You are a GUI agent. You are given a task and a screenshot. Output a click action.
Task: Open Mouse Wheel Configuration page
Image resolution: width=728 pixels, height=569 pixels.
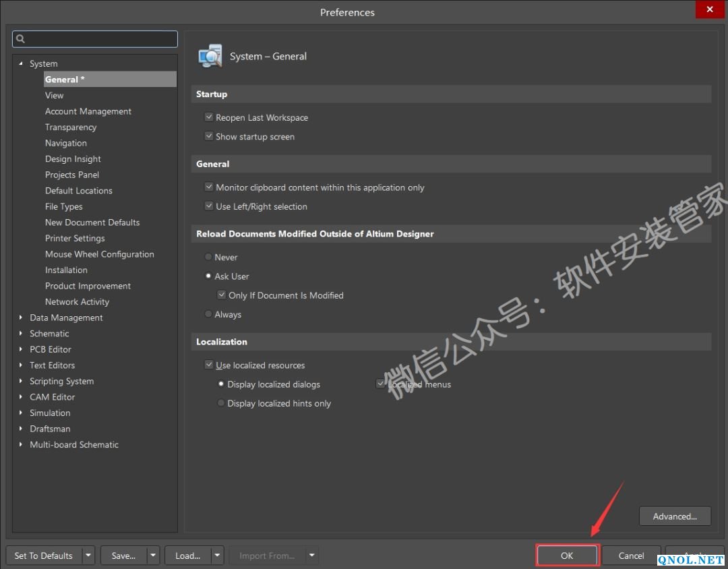(99, 254)
